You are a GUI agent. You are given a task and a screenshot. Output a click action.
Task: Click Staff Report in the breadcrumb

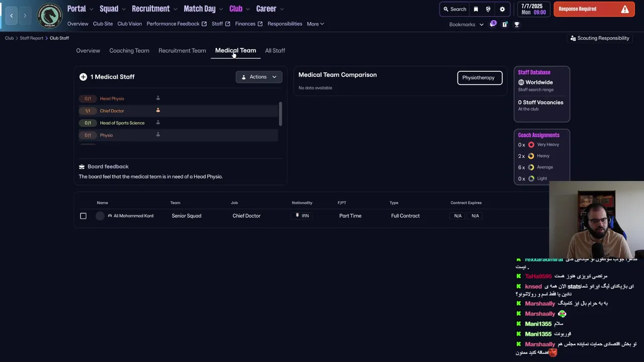[x=31, y=38]
